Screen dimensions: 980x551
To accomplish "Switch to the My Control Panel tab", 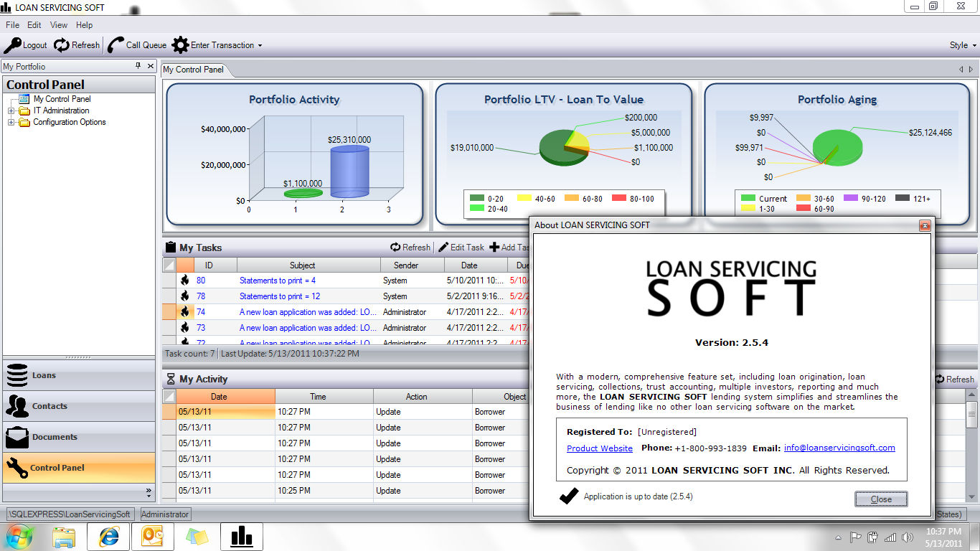I will point(194,70).
